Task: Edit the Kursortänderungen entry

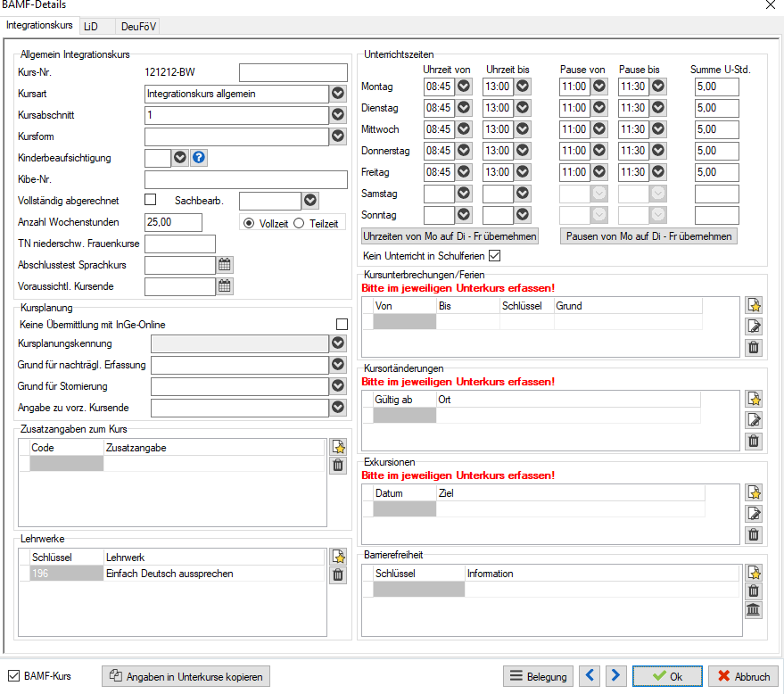Action: 754,419
